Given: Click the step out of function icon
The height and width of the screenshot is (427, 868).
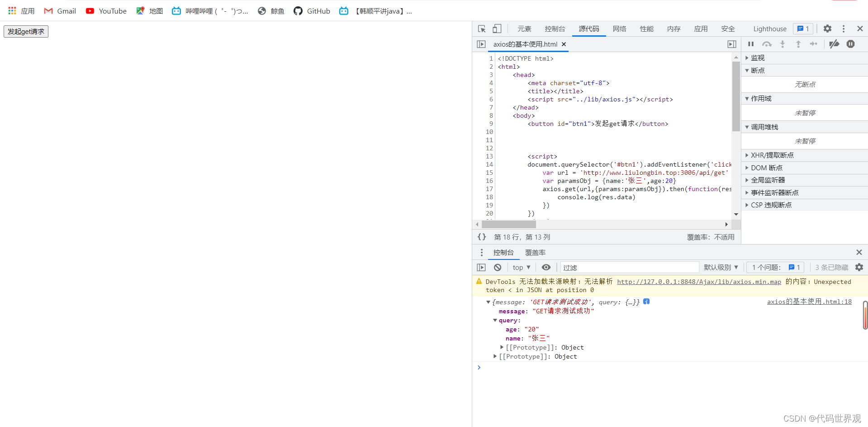Looking at the screenshot, I should [798, 44].
